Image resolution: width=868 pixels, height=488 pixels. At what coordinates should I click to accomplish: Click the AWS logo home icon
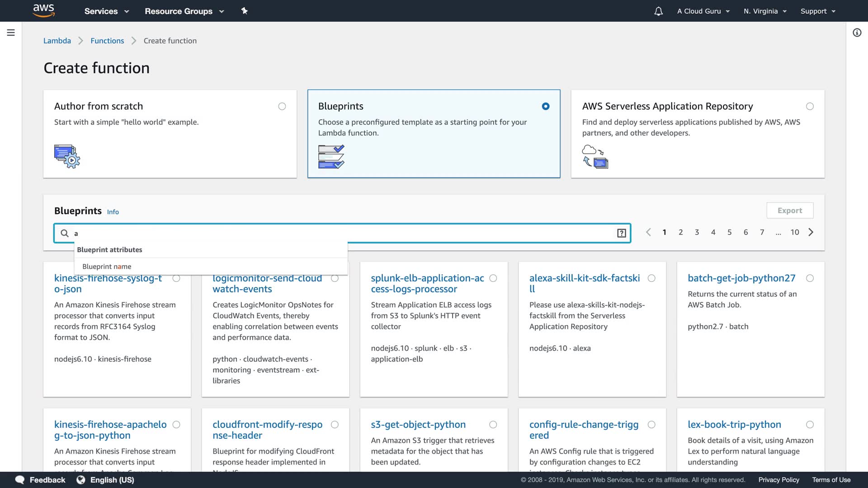(44, 10)
